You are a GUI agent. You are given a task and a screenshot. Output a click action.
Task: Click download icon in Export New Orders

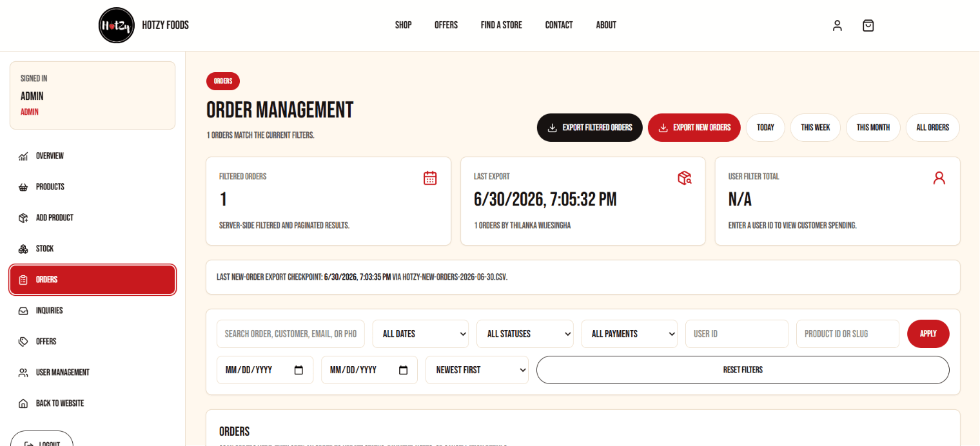(663, 128)
